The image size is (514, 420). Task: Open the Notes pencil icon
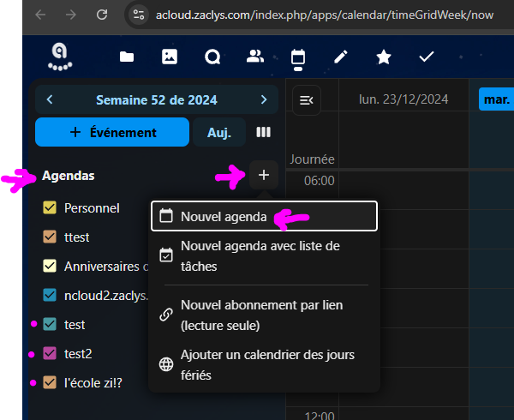point(341,57)
